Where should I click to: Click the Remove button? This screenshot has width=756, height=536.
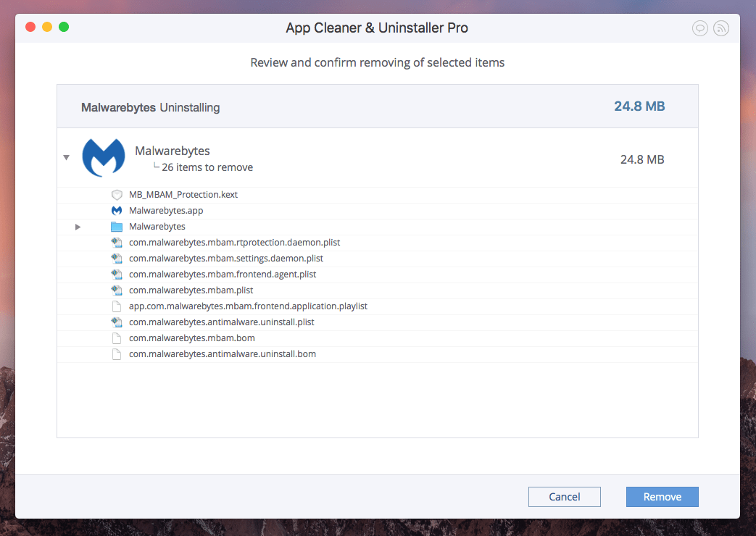pos(662,496)
